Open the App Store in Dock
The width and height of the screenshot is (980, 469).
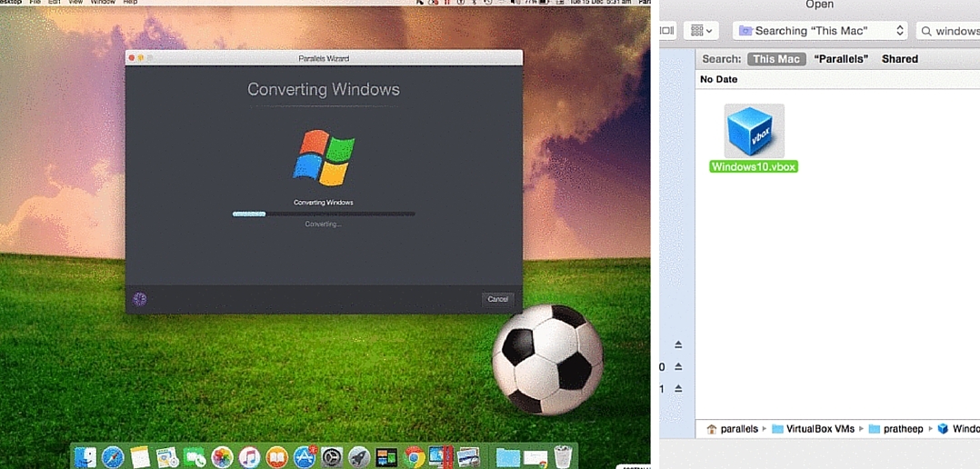(305, 457)
